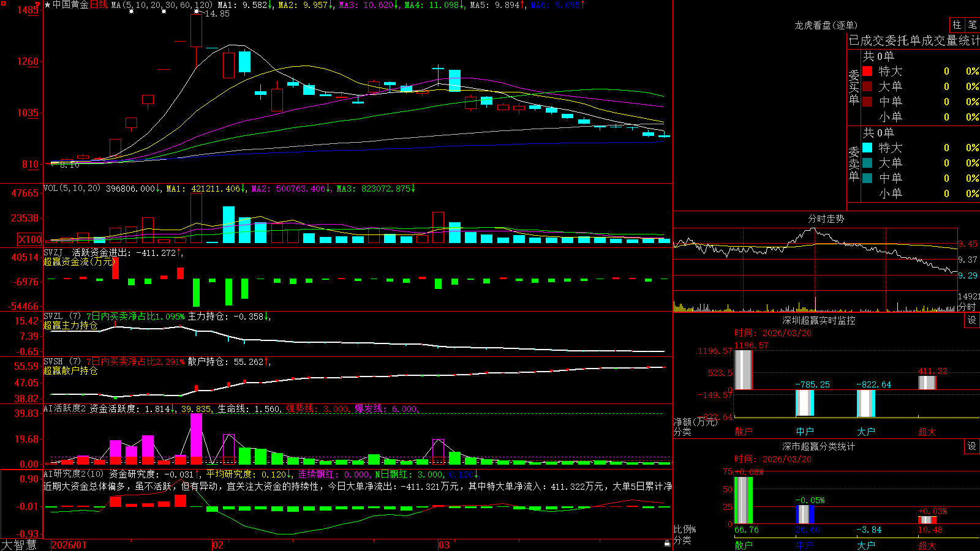
Task: Click the 超大 10.48 bar in 分类统计
Action: 927,520
